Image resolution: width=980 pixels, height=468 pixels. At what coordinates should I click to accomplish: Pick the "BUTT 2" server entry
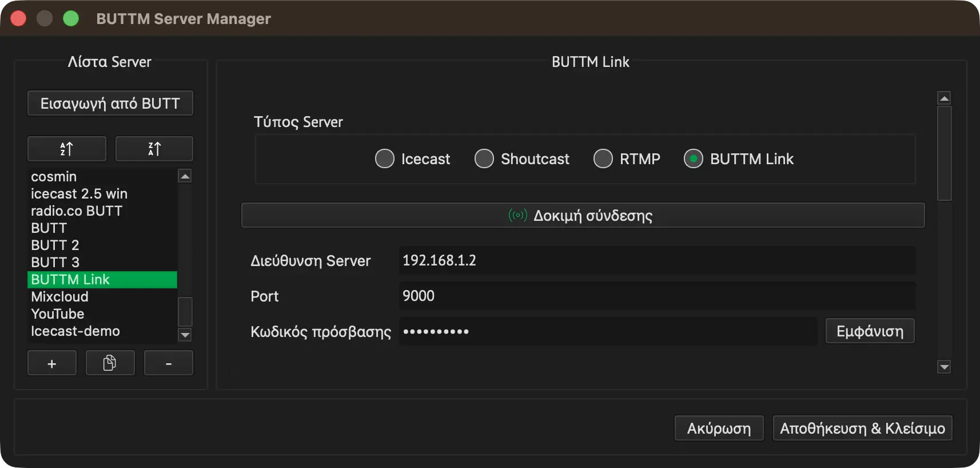[x=102, y=245]
